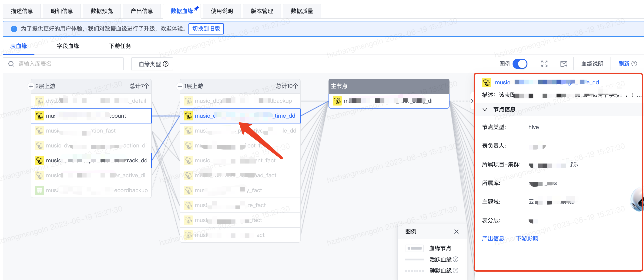Select the hive table icon on the 主节点 node
Image resolution: width=644 pixels, height=280 pixels.
[x=337, y=101]
